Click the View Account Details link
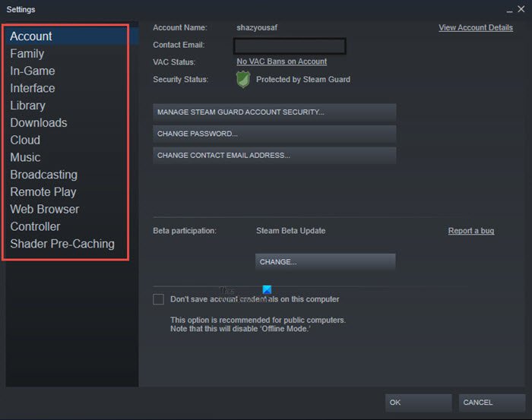Screen dimensions: 532x420 coord(475,27)
